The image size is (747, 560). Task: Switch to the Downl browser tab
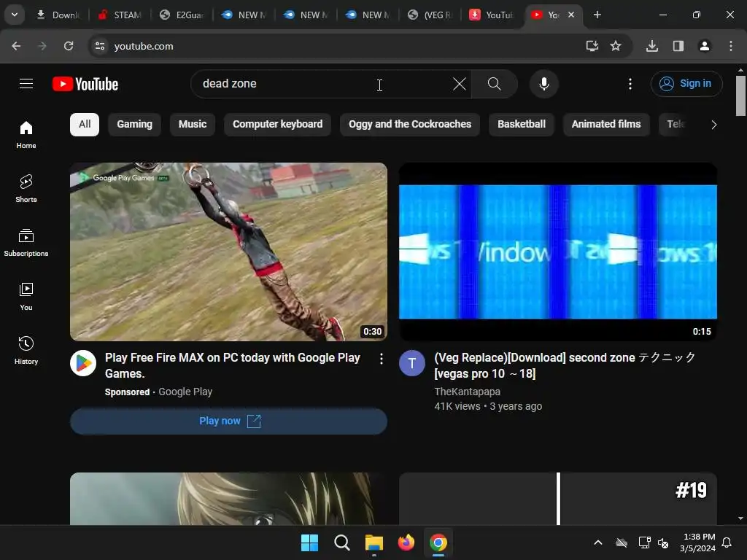(58, 15)
